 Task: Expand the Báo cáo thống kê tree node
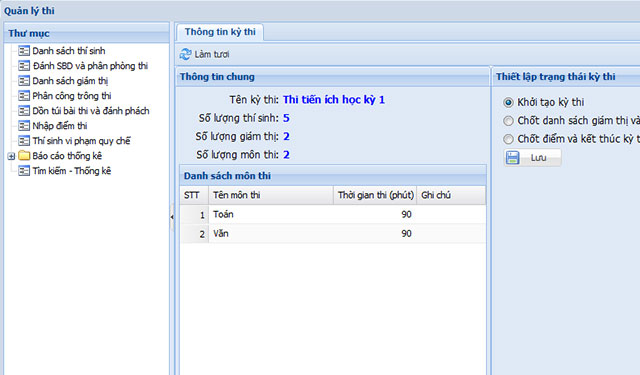pyautogui.click(x=11, y=156)
